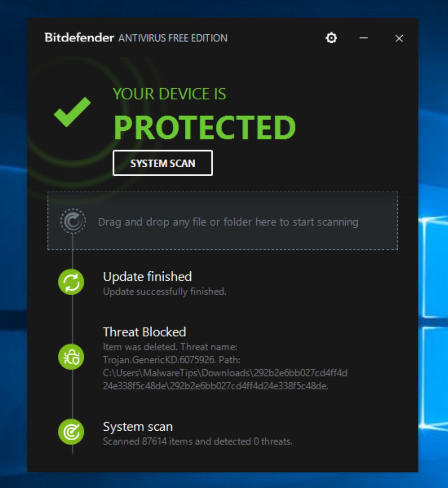Screen dimensions: 448x488
Task: Select the 'Update finished' event title
Action: pos(147,277)
